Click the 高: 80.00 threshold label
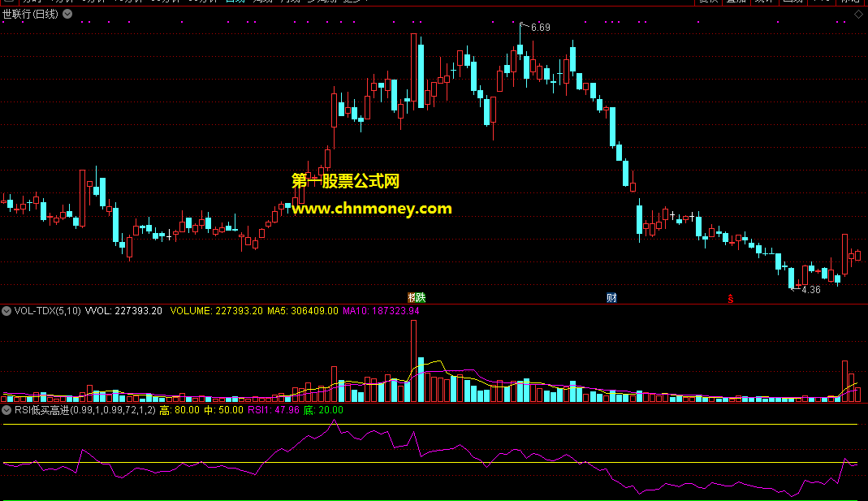868x501 pixels. coord(179,410)
